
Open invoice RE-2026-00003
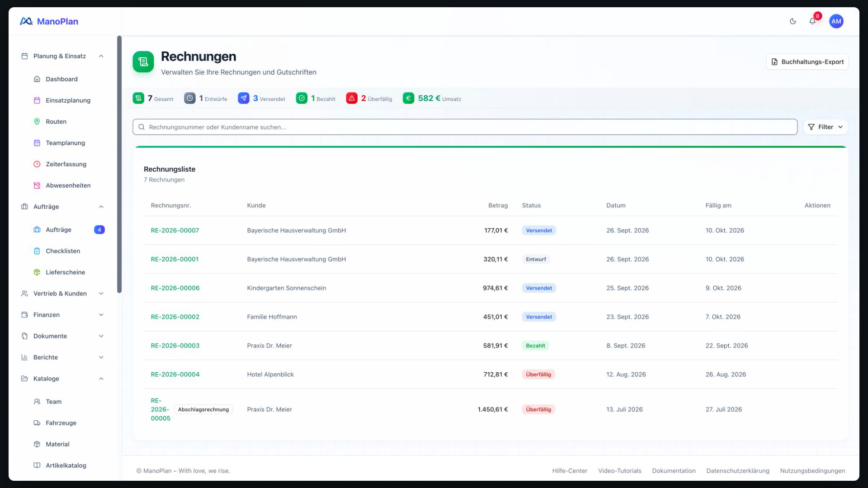175,346
